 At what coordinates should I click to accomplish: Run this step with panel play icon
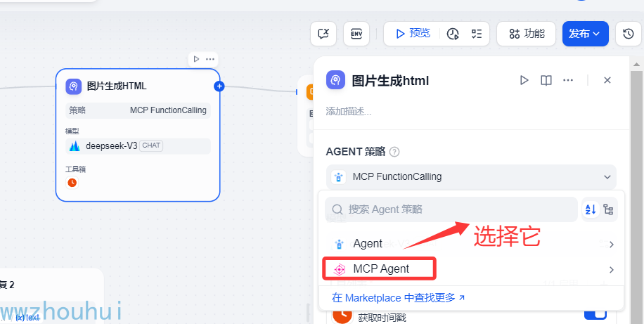click(524, 80)
